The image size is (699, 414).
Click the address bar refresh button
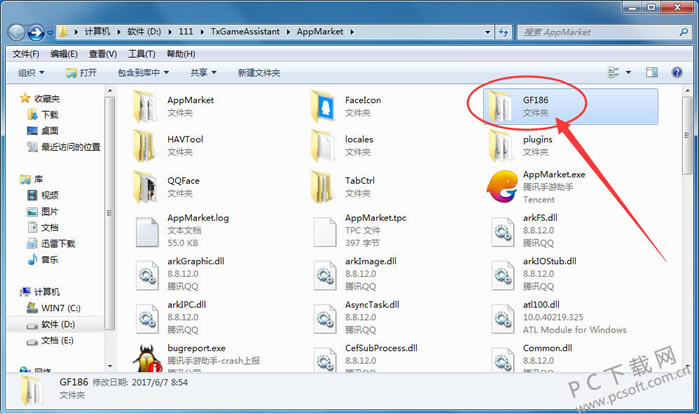(503, 32)
